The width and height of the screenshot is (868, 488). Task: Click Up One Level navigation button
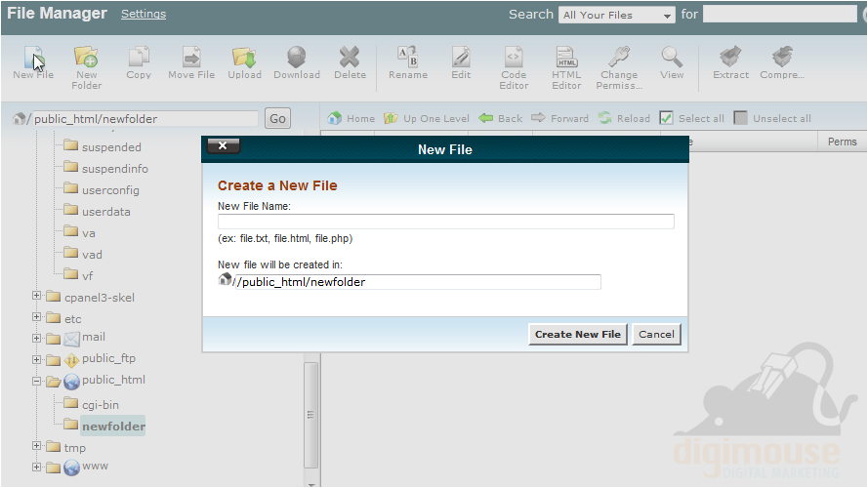(x=427, y=118)
